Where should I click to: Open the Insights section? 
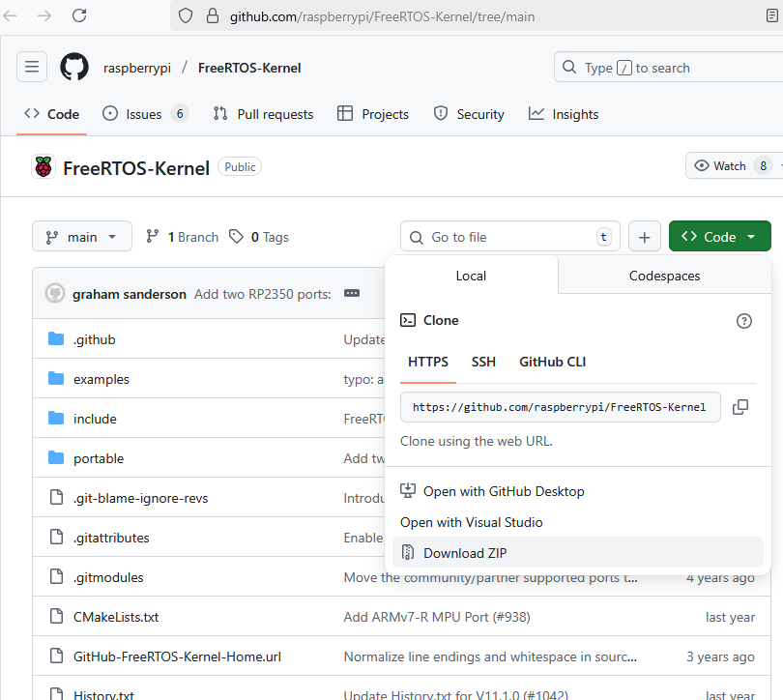(564, 113)
